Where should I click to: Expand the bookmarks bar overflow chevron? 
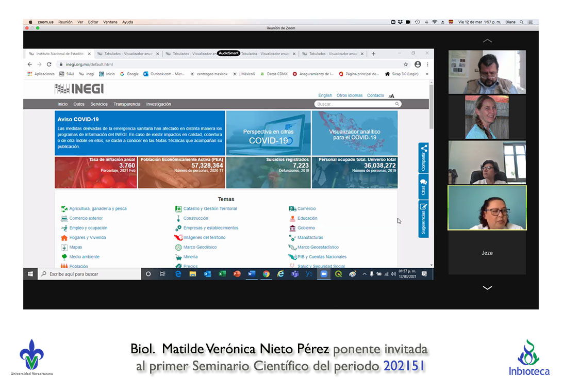pyautogui.click(x=427, y=74)
